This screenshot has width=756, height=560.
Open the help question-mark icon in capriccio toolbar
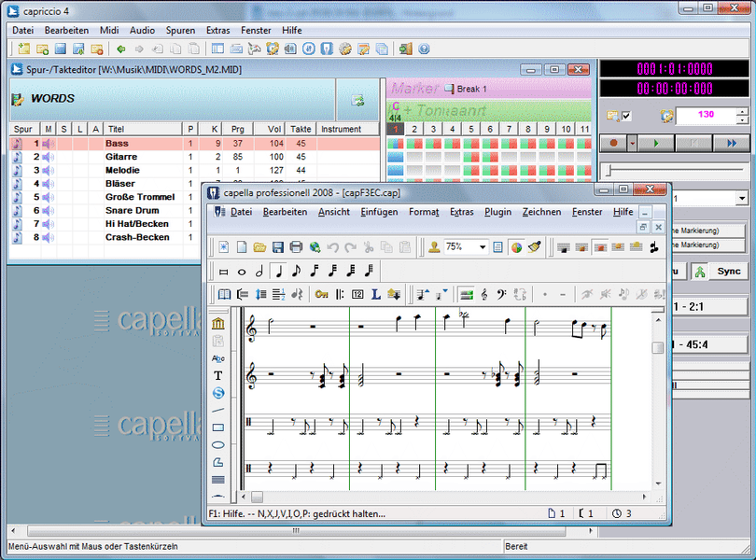[x=424, y=49]
